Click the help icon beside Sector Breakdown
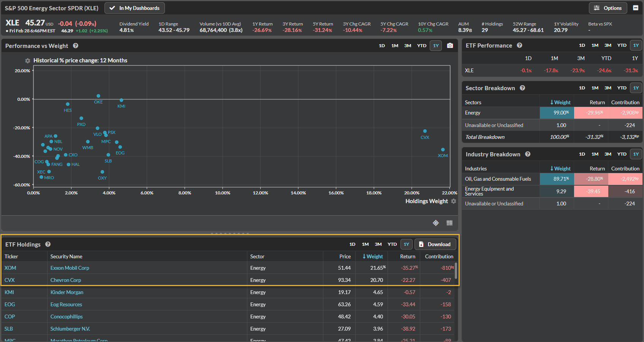 pos(522,88)
